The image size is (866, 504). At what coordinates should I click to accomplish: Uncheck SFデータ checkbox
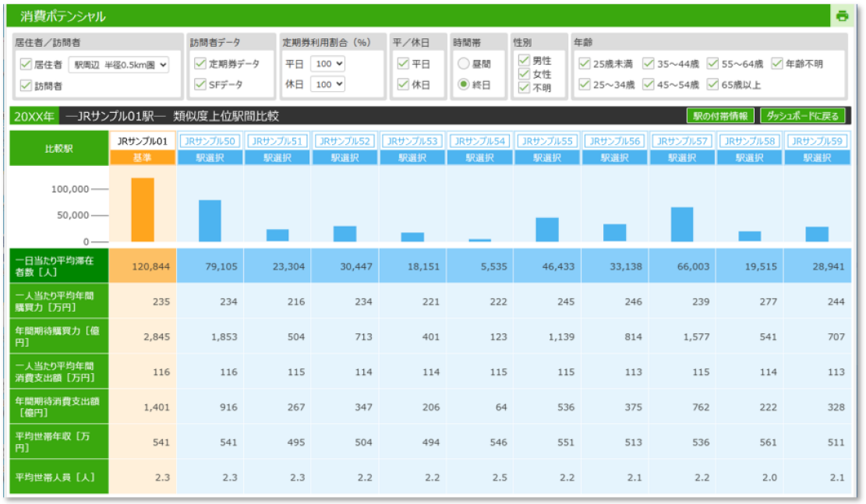[x=200, y=84]
